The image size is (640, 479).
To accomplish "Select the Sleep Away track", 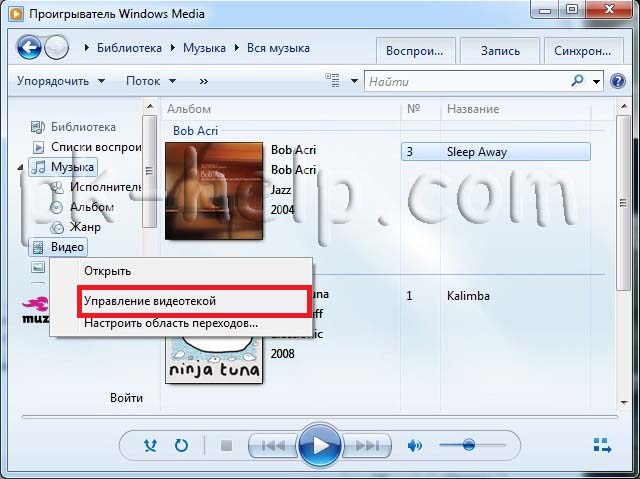I will (x=496, y=152).
